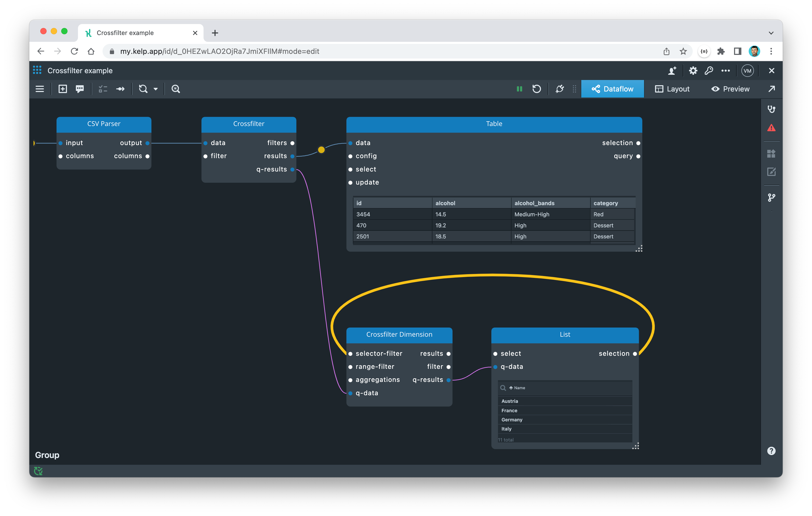The width and height of the screenshot is (812, 516).
Task: Click the plug connection icon in toolbar
Action: point(560,89)
